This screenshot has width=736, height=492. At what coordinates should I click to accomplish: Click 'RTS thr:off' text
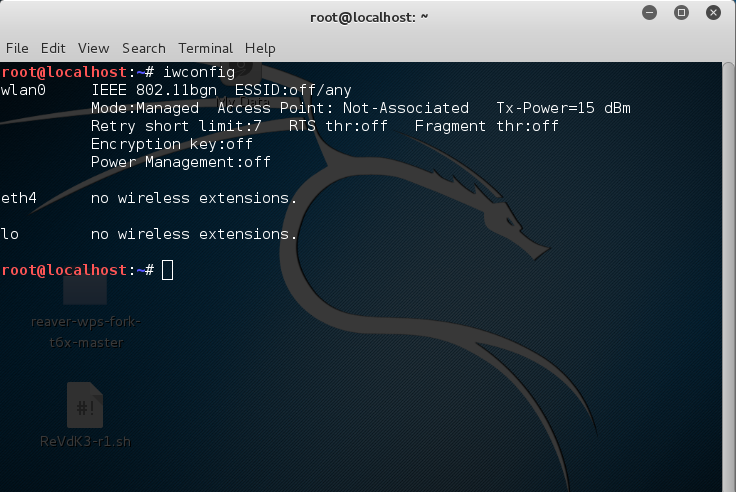tap(338, 126)
